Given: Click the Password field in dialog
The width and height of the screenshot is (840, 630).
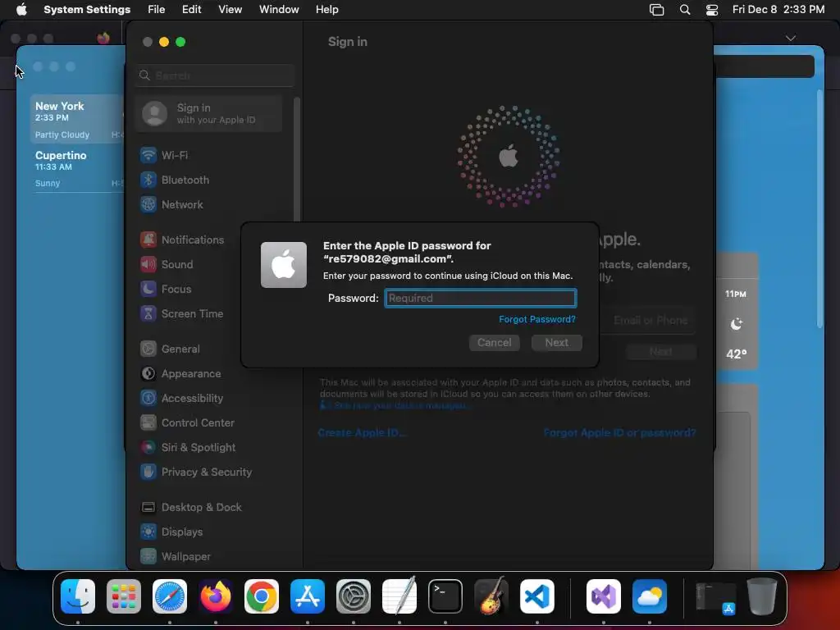Looking at the screenshot, I should click(x=481, y=299).
